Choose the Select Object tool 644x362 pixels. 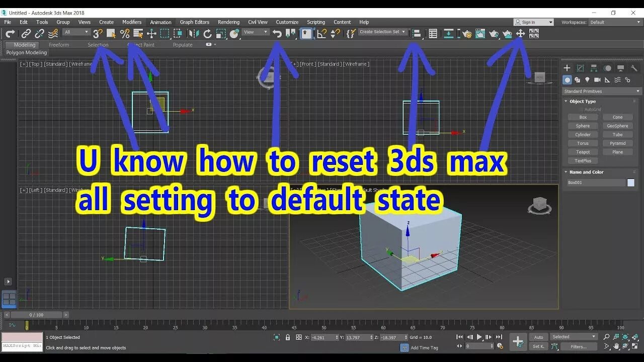tap(111, 34)
